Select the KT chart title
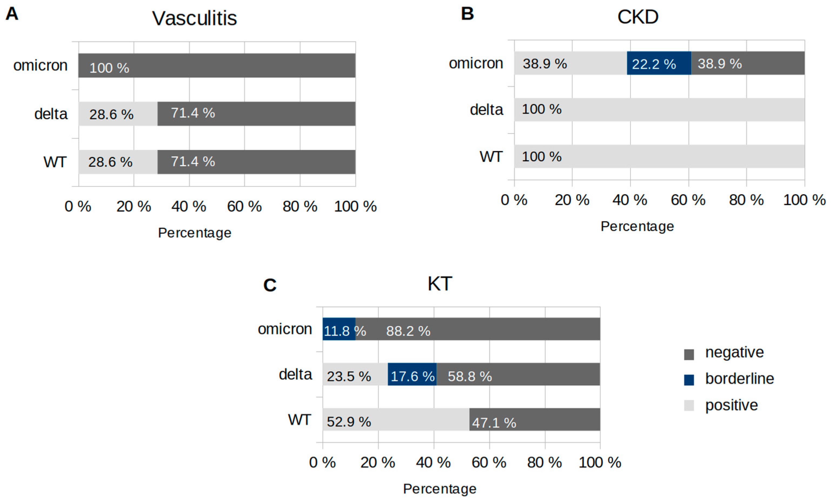 (x=440, y=284)
